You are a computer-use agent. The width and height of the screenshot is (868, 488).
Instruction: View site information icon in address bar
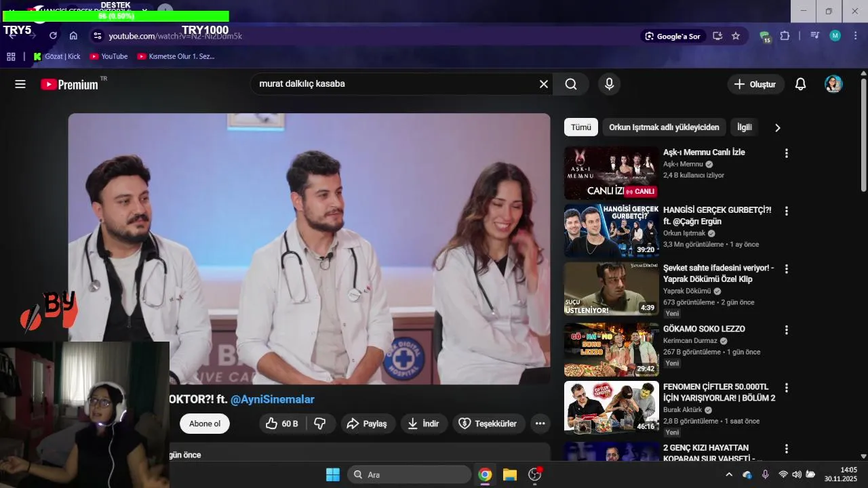[97, 36]
